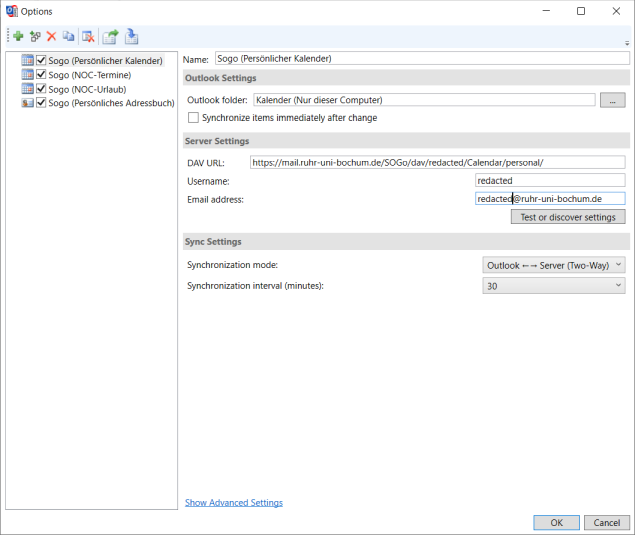Screen dimensions: 635x535
Task: Confirm the options with OK
Action: click(x=556, y=522)
